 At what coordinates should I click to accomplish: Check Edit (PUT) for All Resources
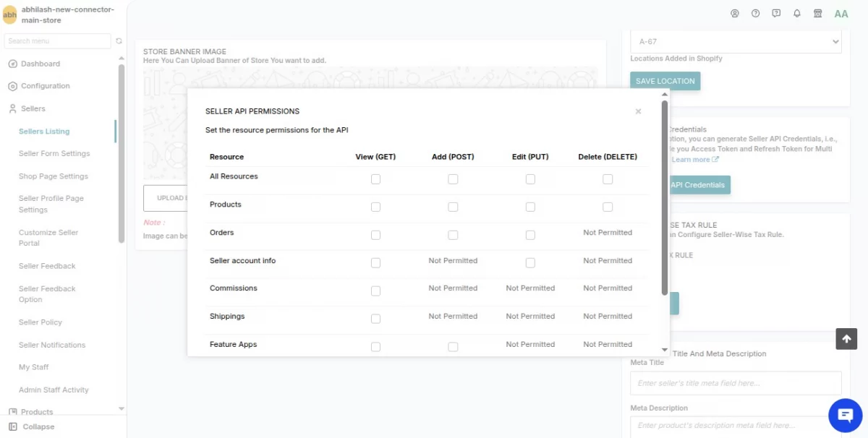tap(530, 179)
